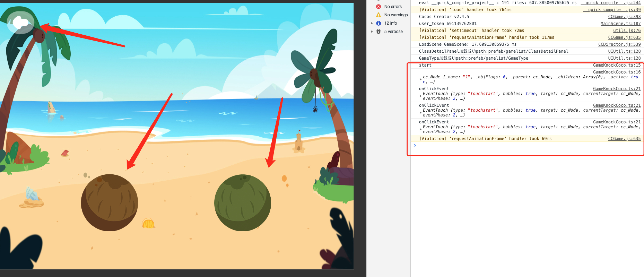644x277 pixels.
Task: Expand the cc_Node object in console
Action: tap(420, 79)
